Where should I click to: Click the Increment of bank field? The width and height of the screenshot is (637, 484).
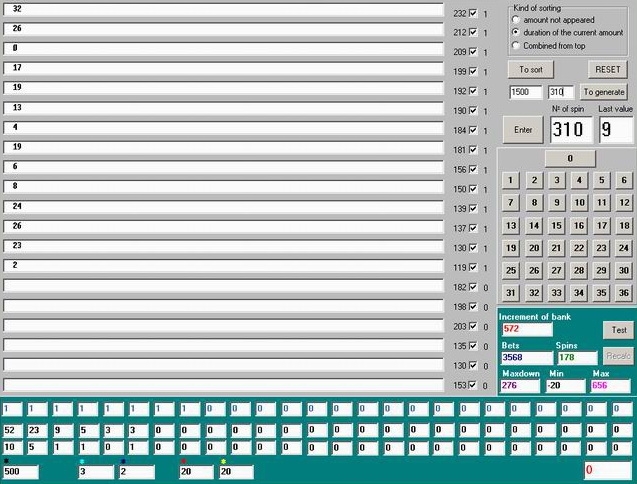tap(526, 329)
